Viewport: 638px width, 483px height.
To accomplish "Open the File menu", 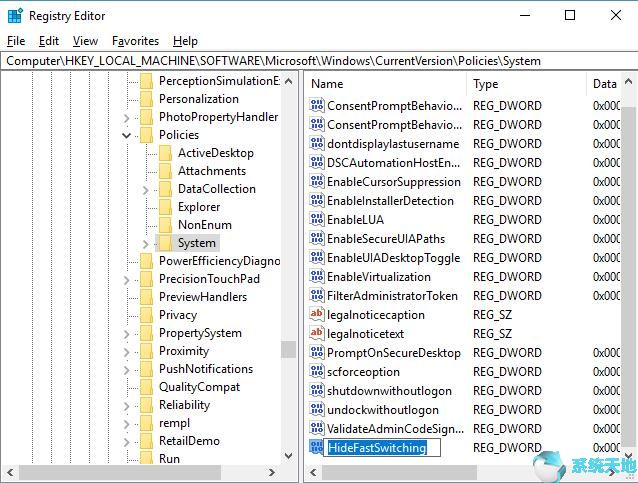I will pyautogui.click(x=16, y=41).
